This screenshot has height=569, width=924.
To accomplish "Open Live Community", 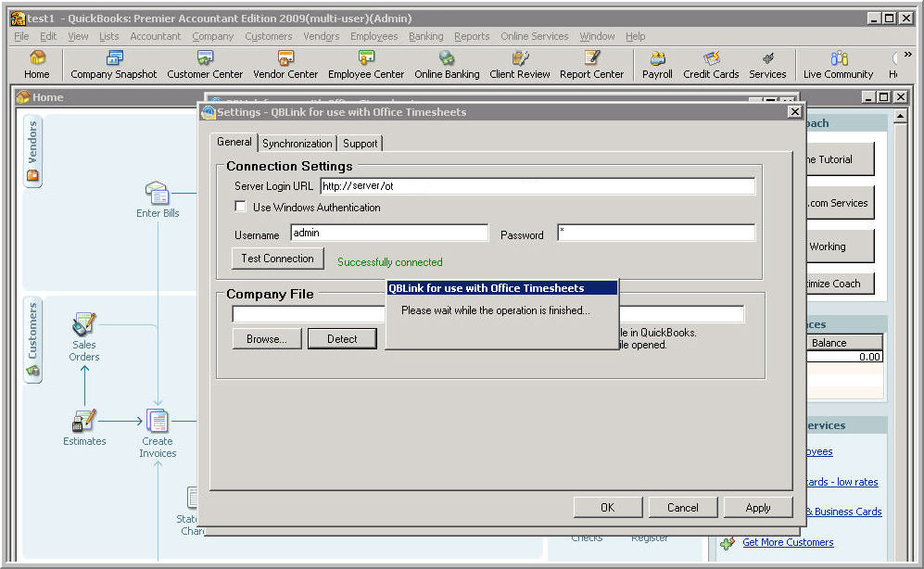I will click(838, 64).
